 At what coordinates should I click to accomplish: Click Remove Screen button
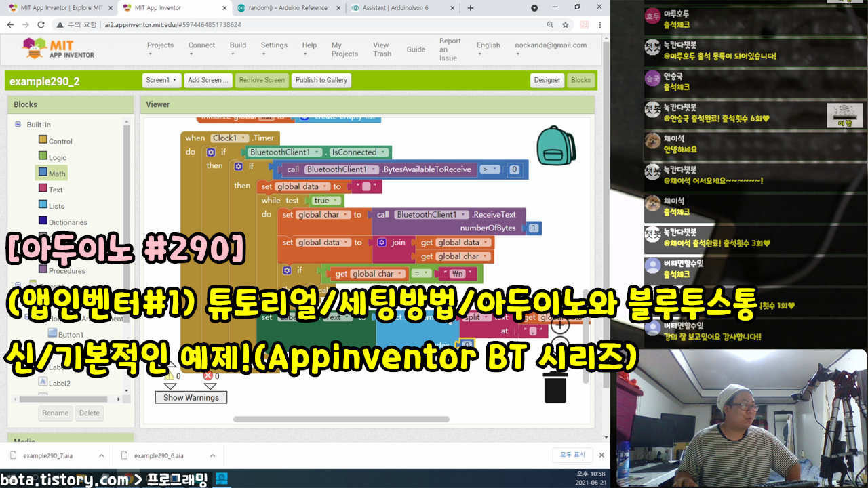262,80
